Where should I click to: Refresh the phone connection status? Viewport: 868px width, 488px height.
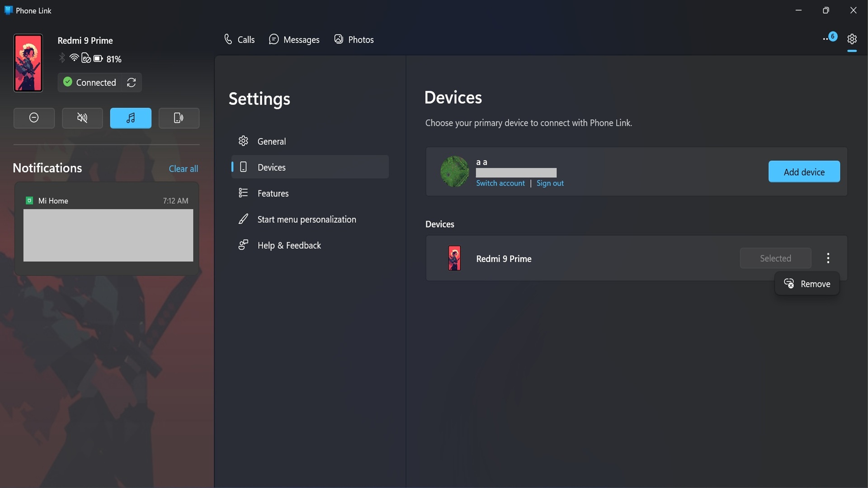[131, 83]
